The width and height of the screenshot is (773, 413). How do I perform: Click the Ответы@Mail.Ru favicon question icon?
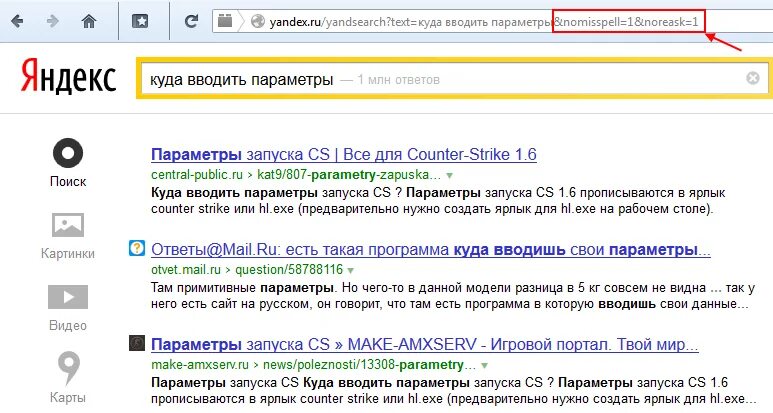pos(137,247)
